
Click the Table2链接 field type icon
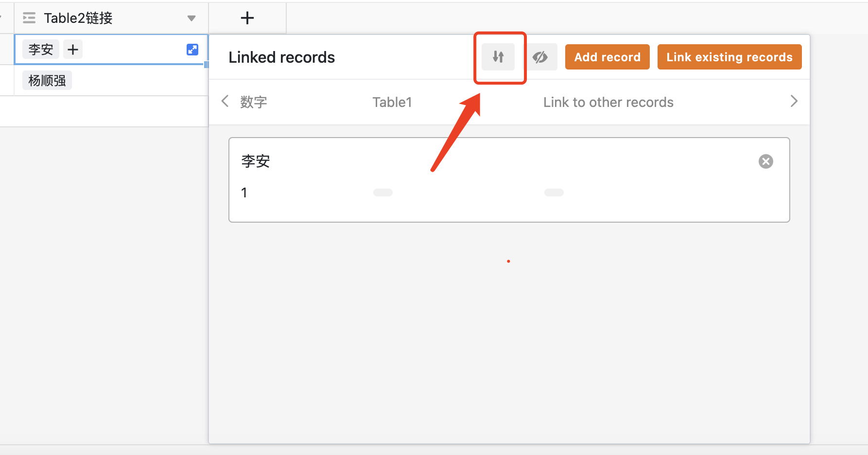29,18
